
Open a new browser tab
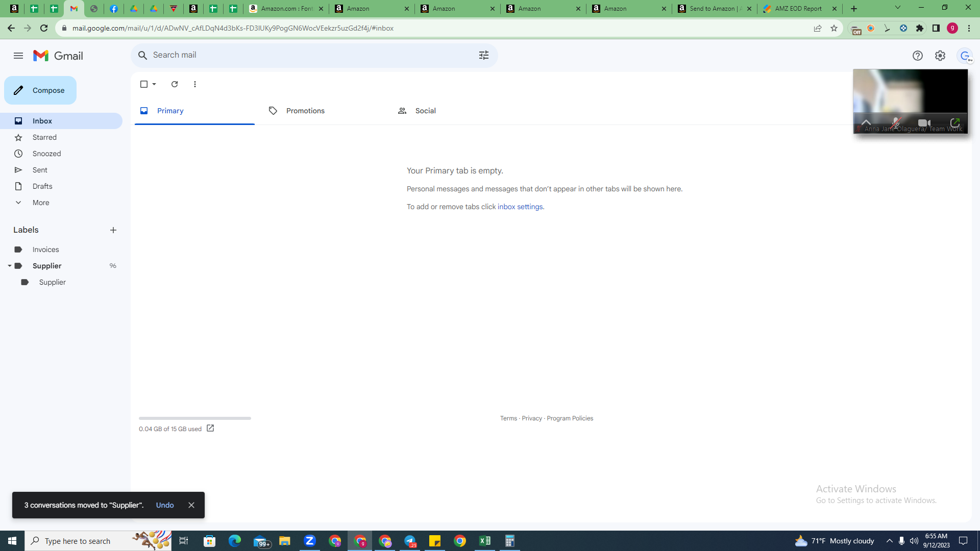click(854, 9)
